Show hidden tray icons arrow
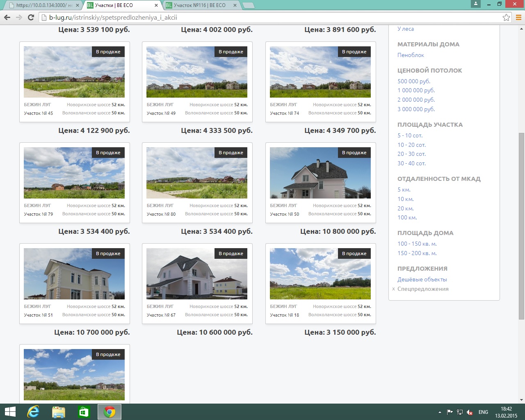 tap(440, 412)
